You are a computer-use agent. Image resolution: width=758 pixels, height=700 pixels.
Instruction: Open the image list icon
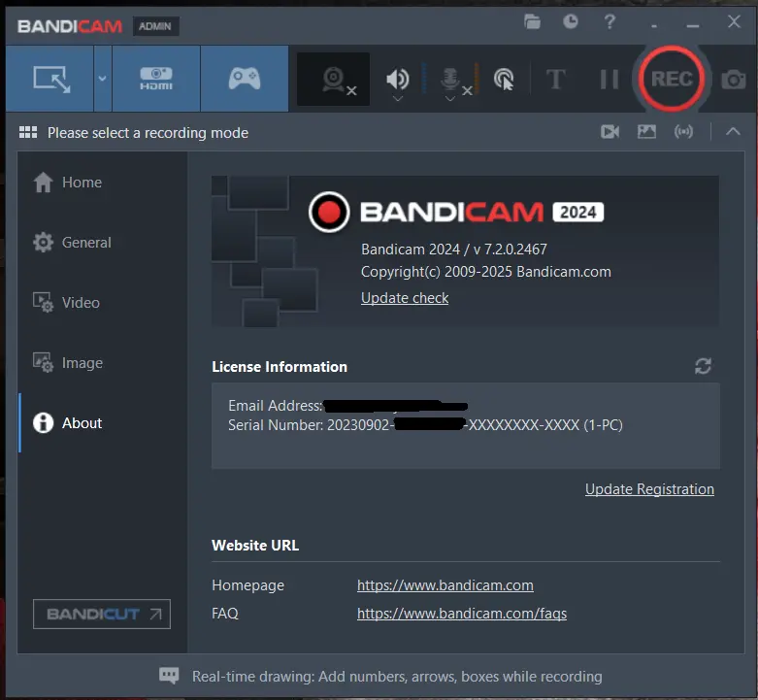pyautogui.click(x=646, y=131)
